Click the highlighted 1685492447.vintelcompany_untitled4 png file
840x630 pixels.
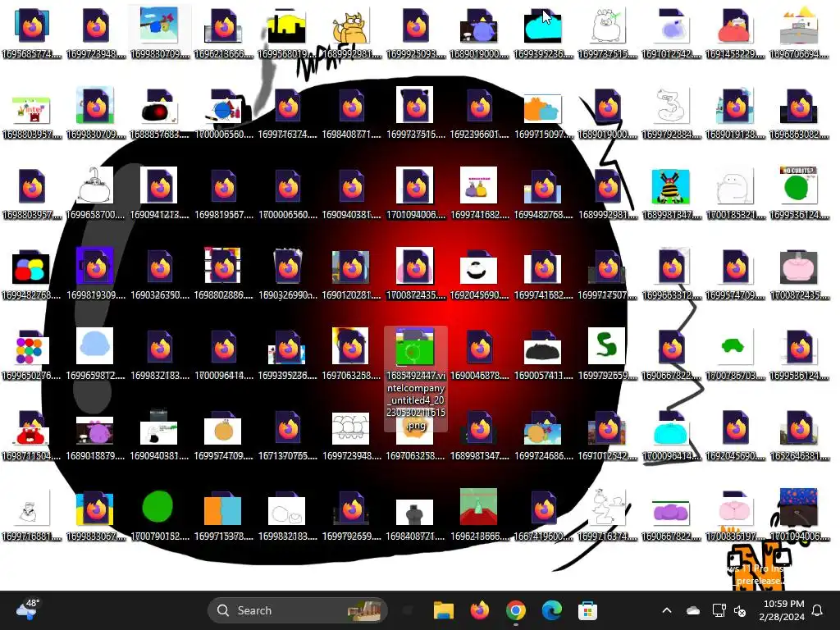[x=416, y=379]
